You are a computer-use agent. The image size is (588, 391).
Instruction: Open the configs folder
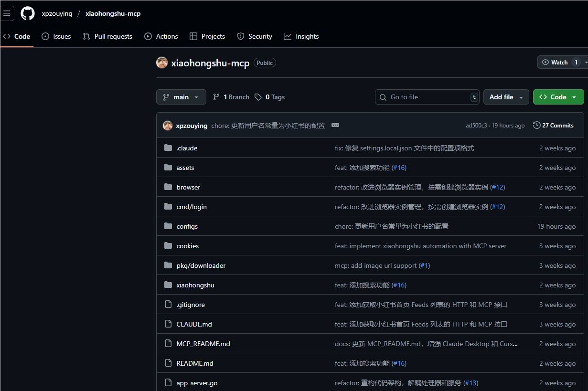tap(187, 226)
